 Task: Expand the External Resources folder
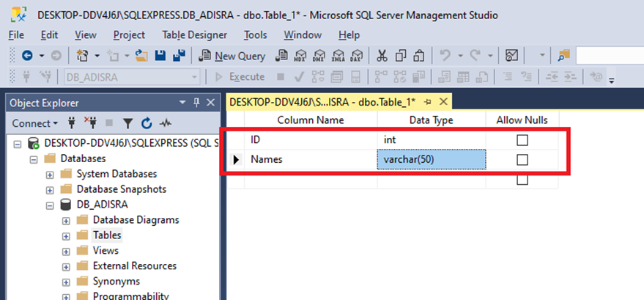pos(66,267)
